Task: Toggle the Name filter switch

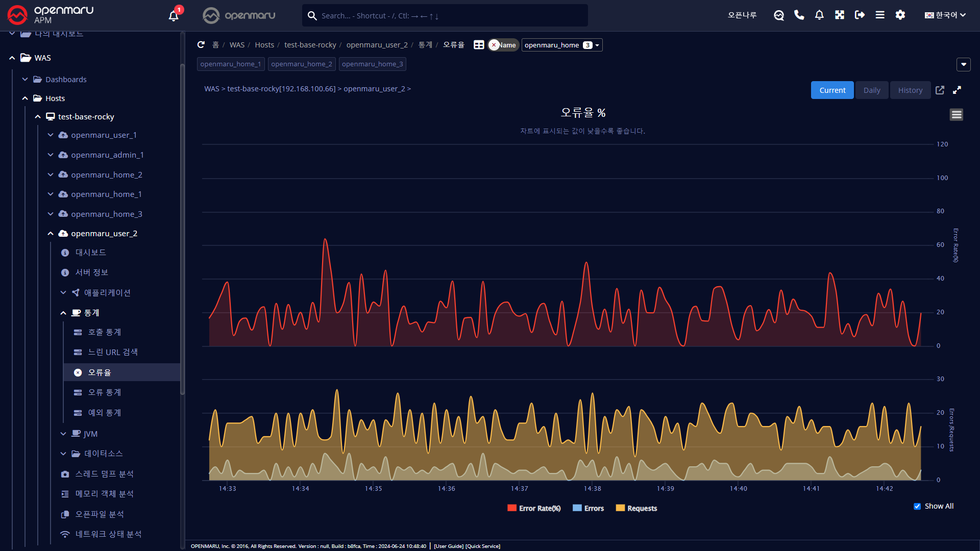Action: click(503, 45)
